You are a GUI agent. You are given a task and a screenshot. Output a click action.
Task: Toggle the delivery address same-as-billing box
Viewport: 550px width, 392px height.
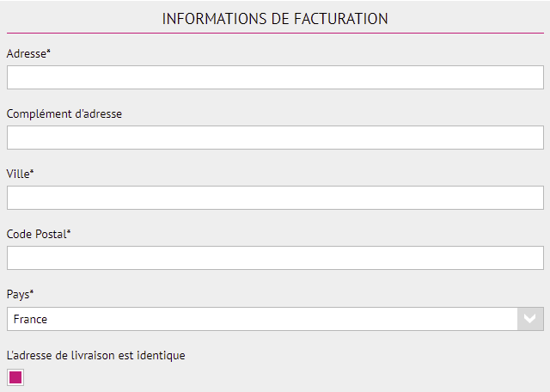(15, 377)
